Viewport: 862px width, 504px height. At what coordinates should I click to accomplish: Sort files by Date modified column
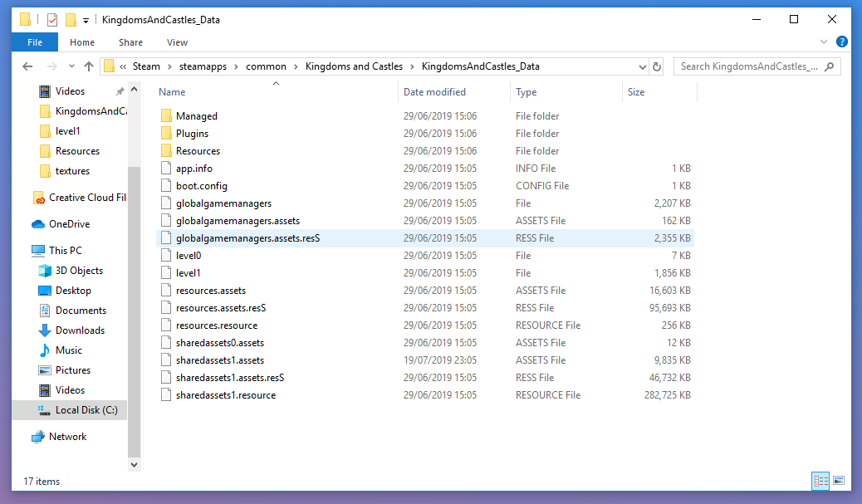pyautogui.click(x=434, y=92)
